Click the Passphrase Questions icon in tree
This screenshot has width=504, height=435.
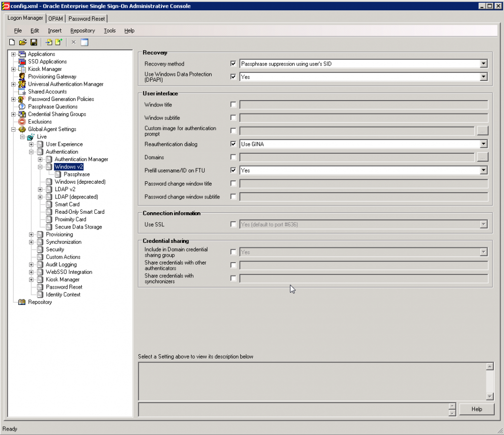pyautogui.click(x=22, y=106)
